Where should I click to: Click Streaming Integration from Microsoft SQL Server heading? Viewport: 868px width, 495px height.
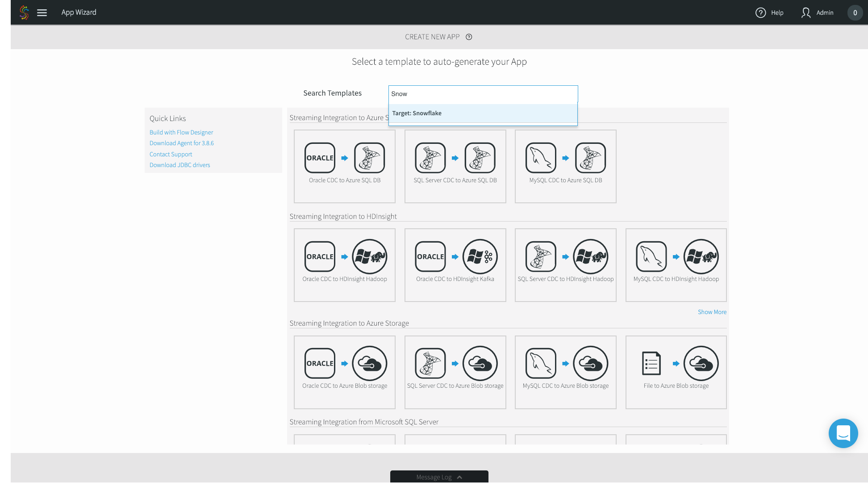(364, 422)
